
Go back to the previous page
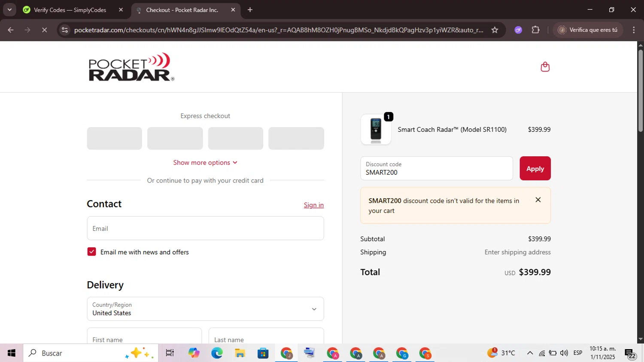tap(11, 30)
